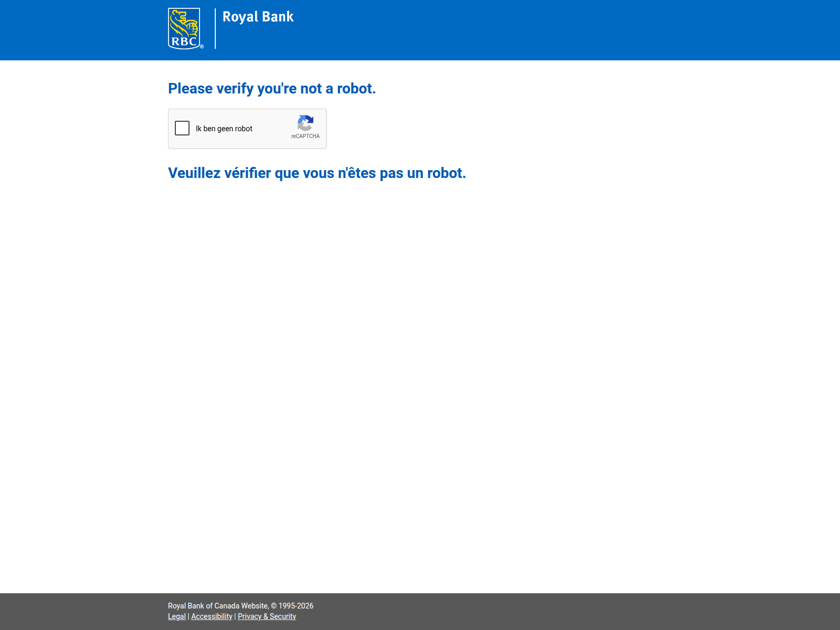Open the Legal footer link
Image resolution: width=840 pixels, height=630 pixels.
(x=176, y=616)
